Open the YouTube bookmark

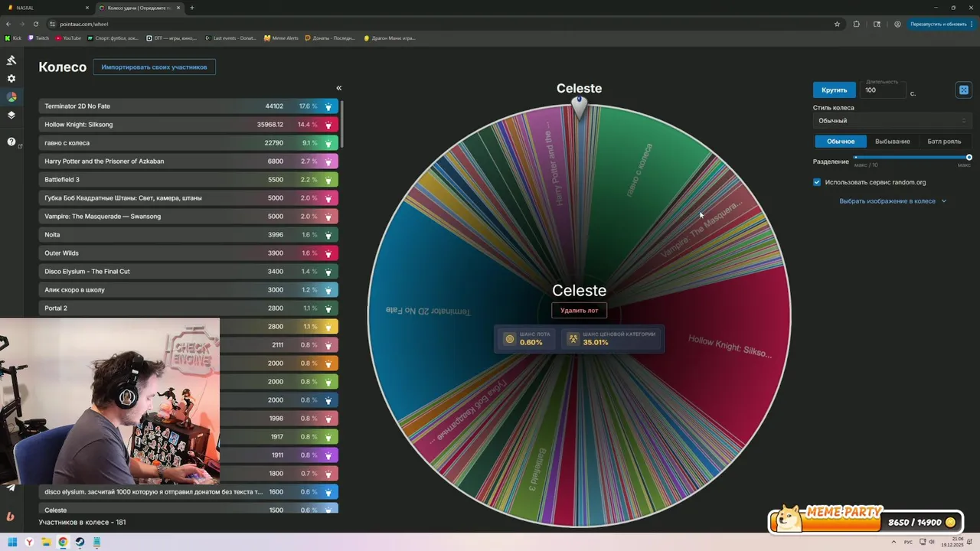(68, 37)
